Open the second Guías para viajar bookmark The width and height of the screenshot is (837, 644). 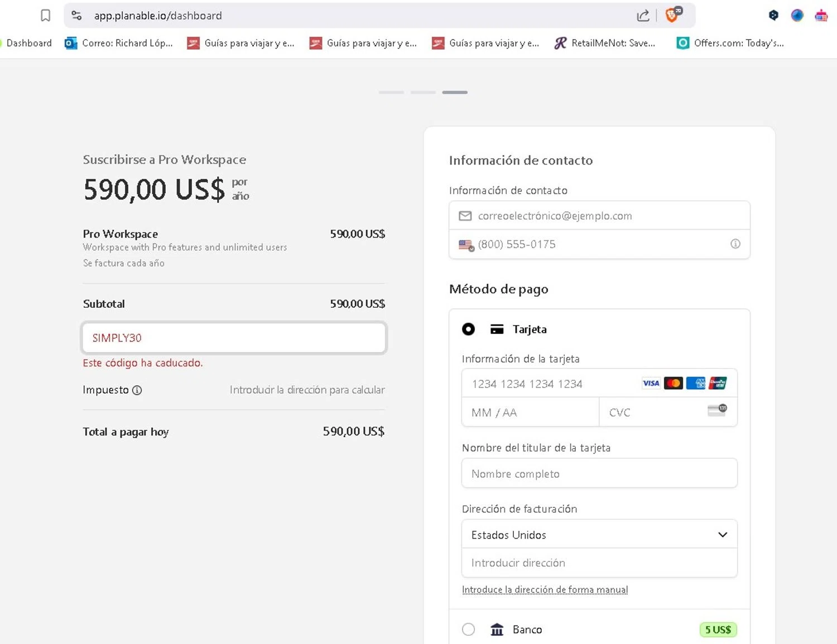[363, 43]
